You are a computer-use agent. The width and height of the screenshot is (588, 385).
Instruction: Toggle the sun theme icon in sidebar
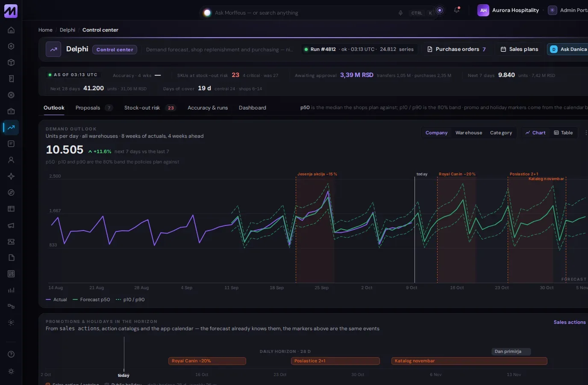(11, 371)
